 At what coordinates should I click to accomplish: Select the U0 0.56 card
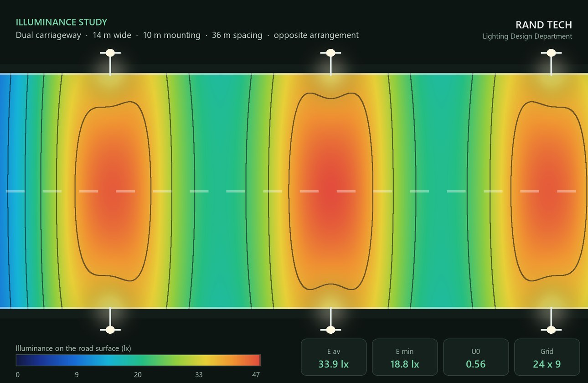point(476,357)
